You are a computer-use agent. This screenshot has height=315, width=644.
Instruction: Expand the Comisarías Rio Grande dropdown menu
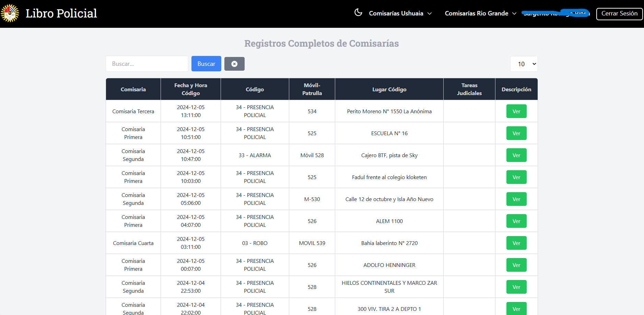(x=480, y=13)
